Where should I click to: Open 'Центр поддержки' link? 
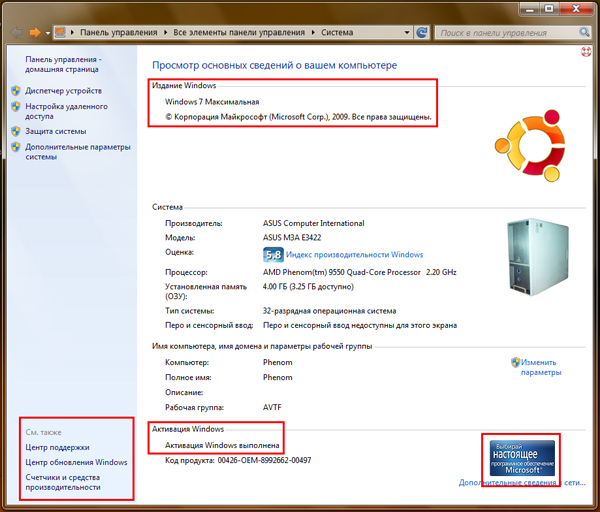tap(57, 447)
